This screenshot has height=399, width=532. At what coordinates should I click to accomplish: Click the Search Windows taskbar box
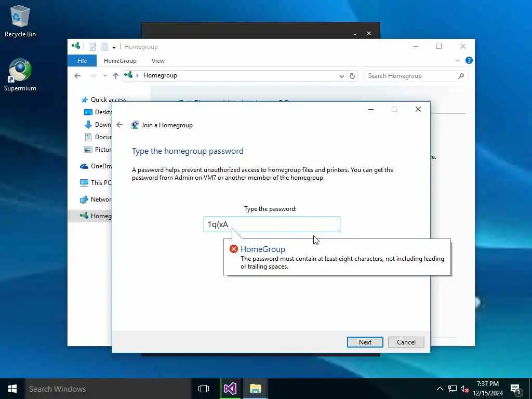(108, 389)
